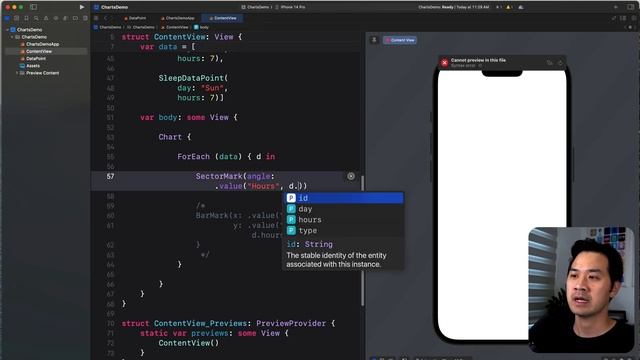Switch to the ChartsDemoApp editor tab
The height and width of the screenshot is (360, 640).
click(x=178, y=18)
